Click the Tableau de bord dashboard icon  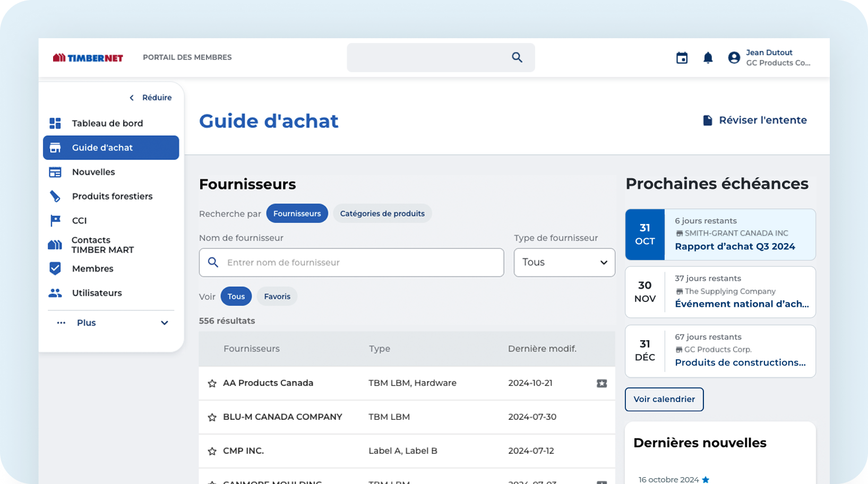click(55, 123)
